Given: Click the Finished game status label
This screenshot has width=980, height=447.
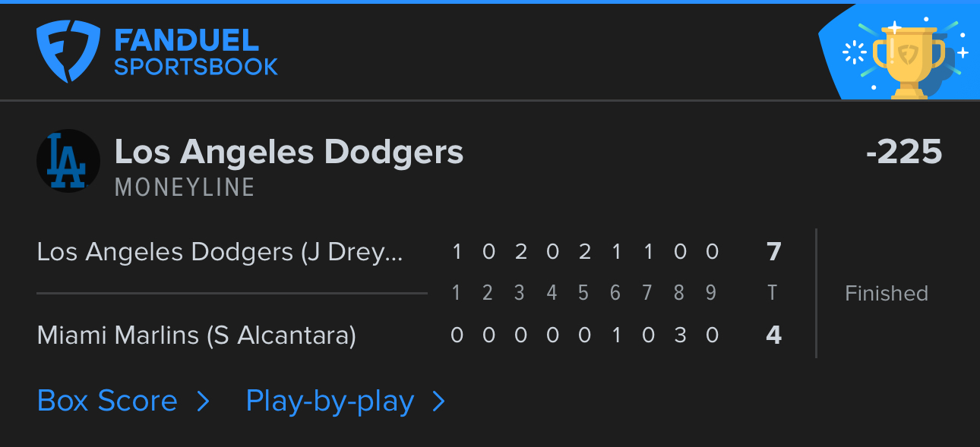Looking at the screenshot, I should coord(887,294).
